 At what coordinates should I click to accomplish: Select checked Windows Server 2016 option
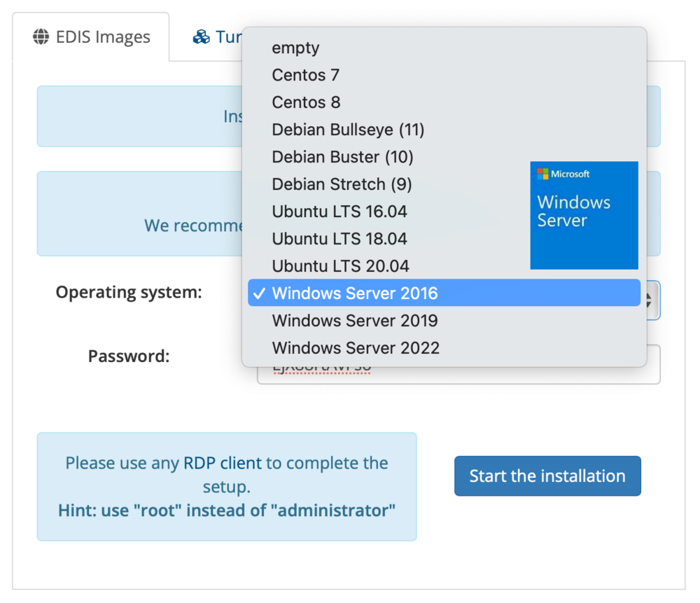(x=355, y=293)
